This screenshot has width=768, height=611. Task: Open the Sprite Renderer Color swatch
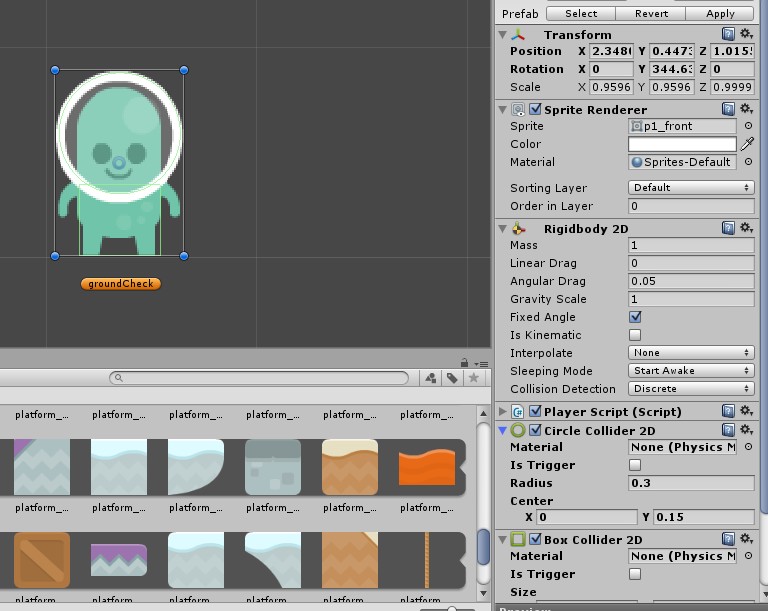tap(682, 144)
